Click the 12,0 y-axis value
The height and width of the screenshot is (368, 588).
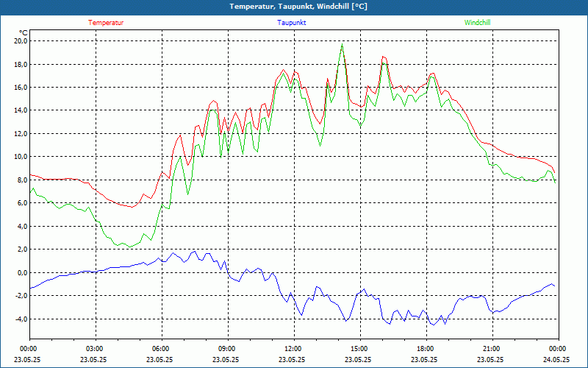click(21, 134)
